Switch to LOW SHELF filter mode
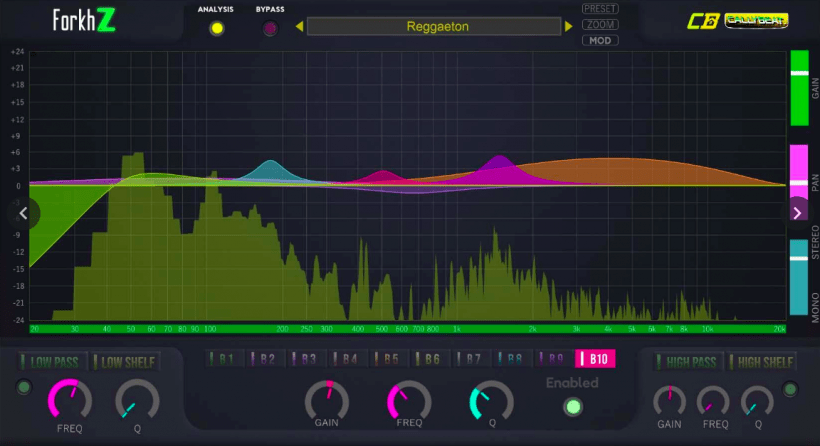This screenshot has height=446, width=820. pyautogui.click(x=120, y=362)
